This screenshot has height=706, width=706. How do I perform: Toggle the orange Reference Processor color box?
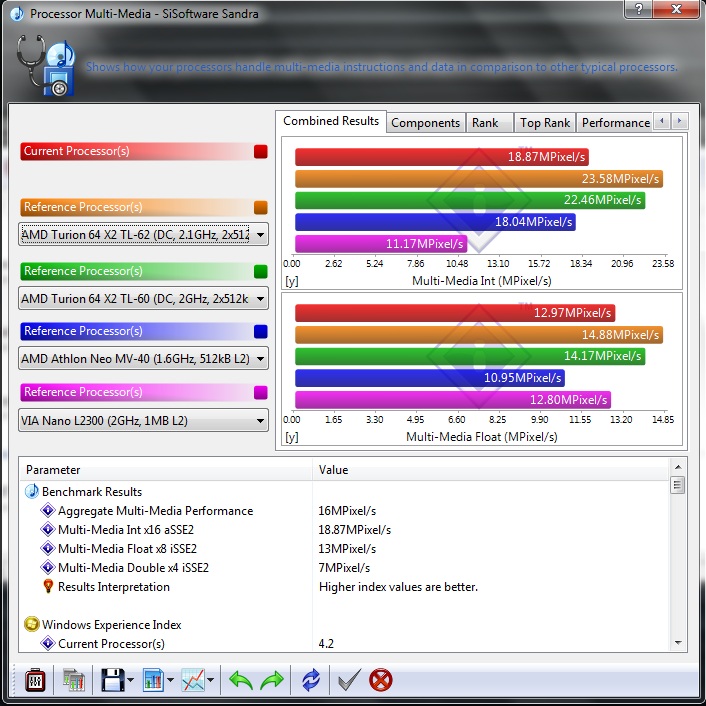click(261, 208)
